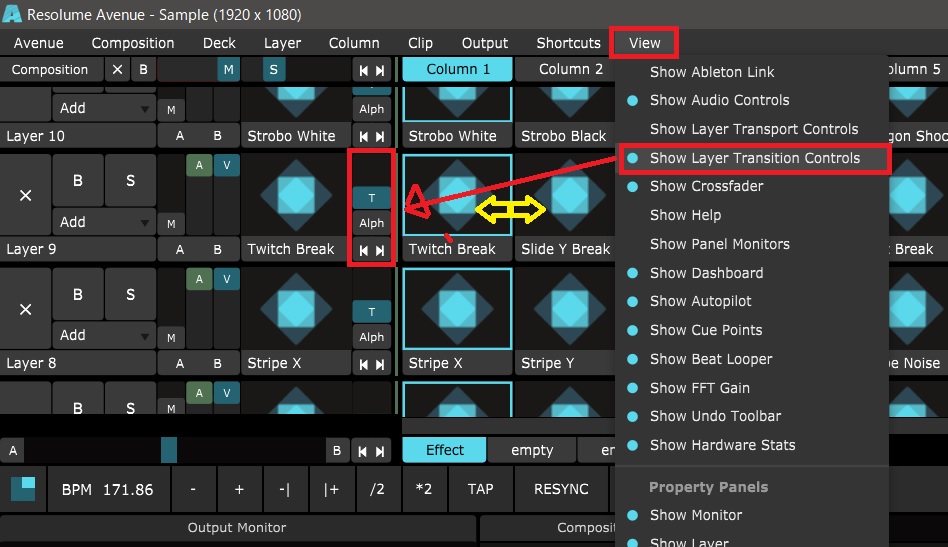The width and height of the screenshot is (948, 547).
Task: Toggle Show Layer Transition Controls
Action: point(753,158)
